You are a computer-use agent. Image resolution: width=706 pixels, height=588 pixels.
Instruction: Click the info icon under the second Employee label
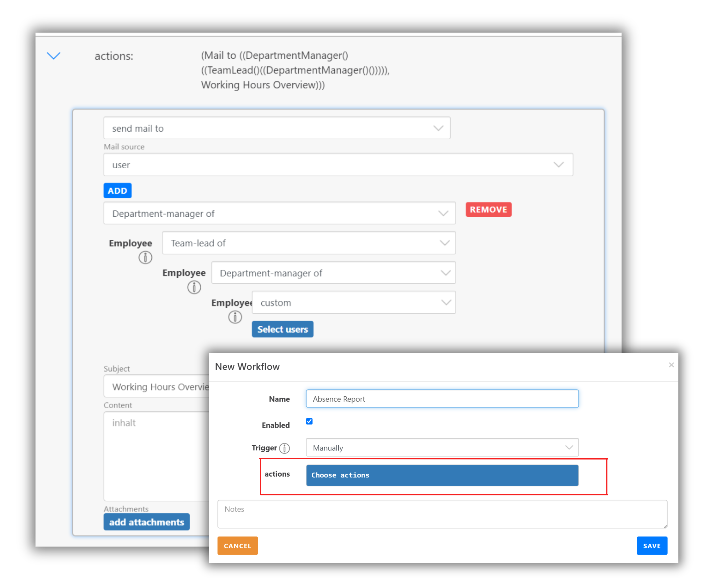(x=194, y=287)
